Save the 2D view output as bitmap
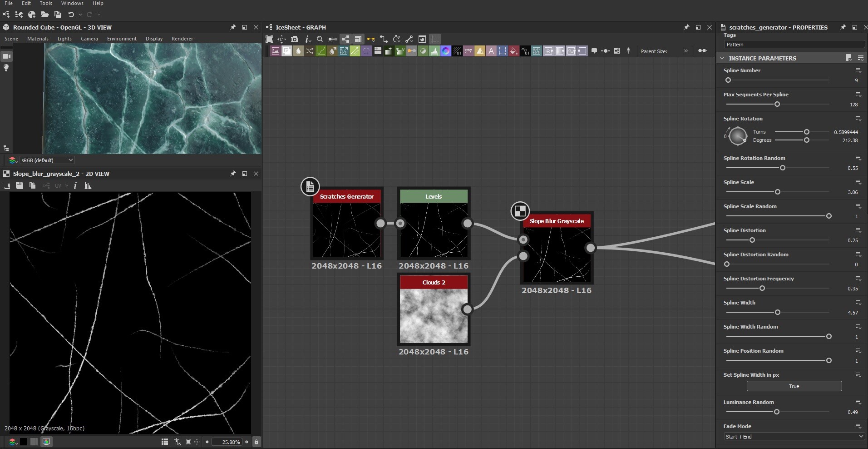 19,185
